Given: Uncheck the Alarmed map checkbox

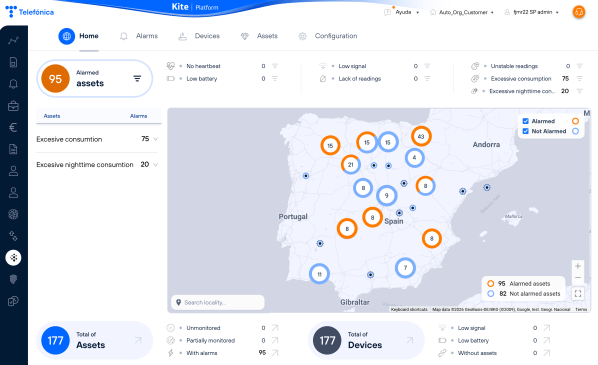Looking at the screenshot, I should 526,121.
